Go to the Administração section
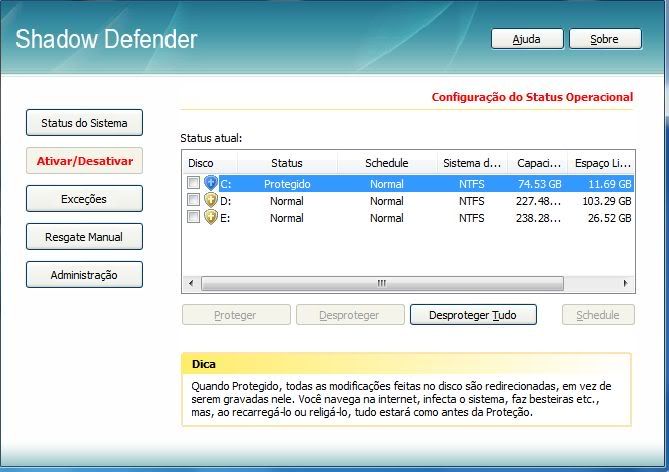669x472 pixels. click(x=84, y=275)
